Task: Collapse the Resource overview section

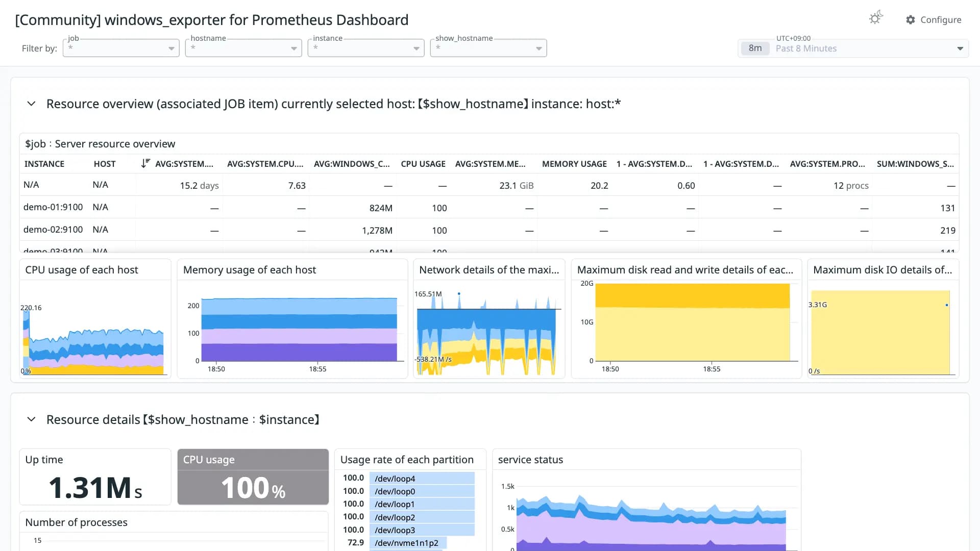Action: point(31,104)
